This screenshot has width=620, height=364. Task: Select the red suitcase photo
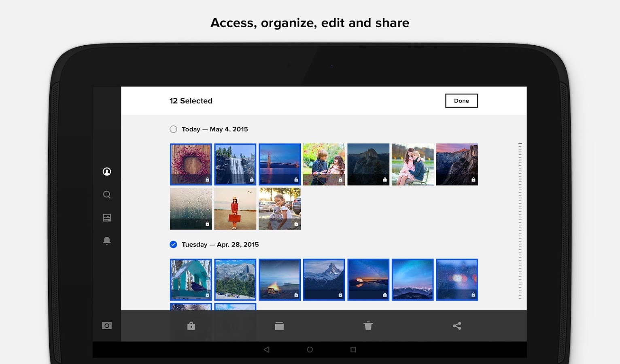[235, 208]
